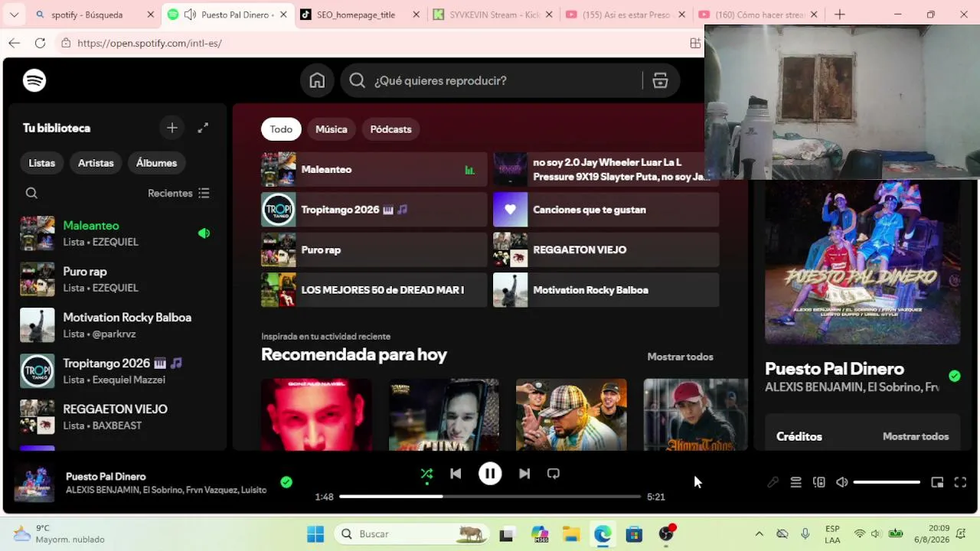The image size is (980, 551).
Task: Expand the hidden system tray icons chevron
Action: (x=759, y=533)
